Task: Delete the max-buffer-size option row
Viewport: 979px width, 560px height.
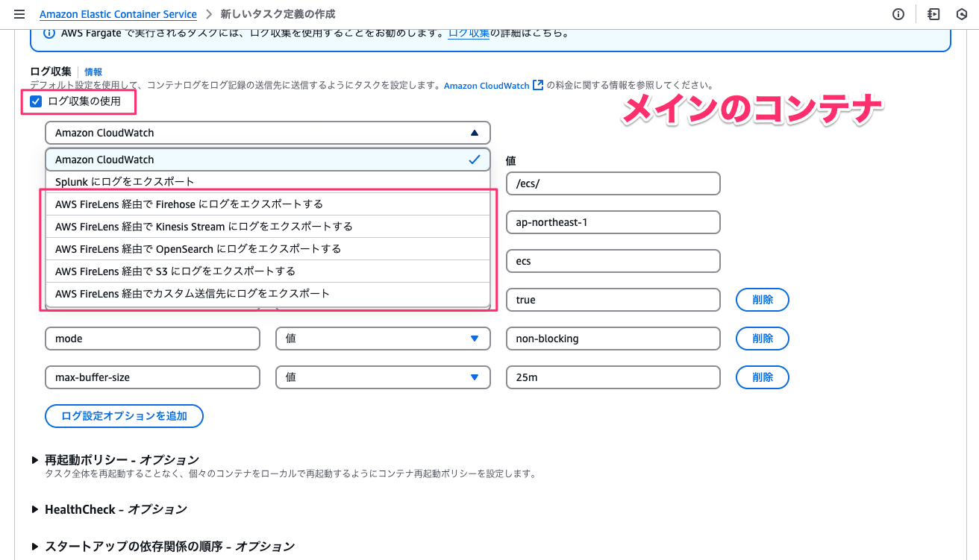Action: (763, 377)
